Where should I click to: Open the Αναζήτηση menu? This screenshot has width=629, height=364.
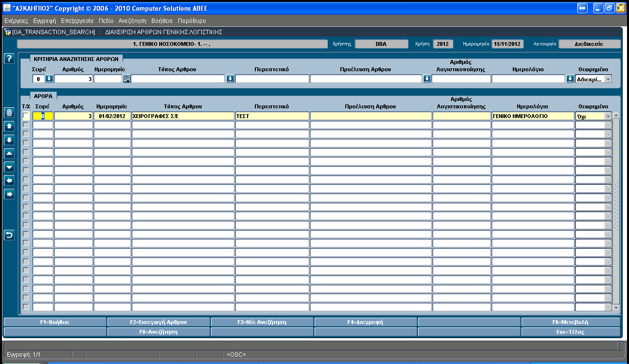point(132,21)
